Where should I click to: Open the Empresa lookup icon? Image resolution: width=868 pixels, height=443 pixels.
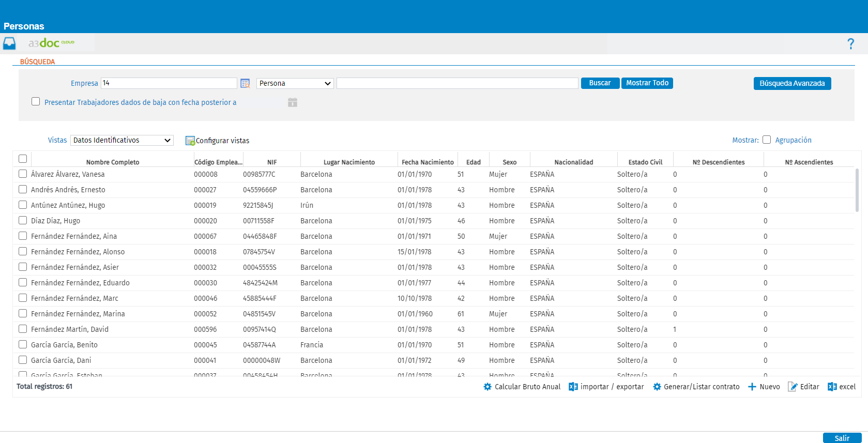tap(245, 83)
